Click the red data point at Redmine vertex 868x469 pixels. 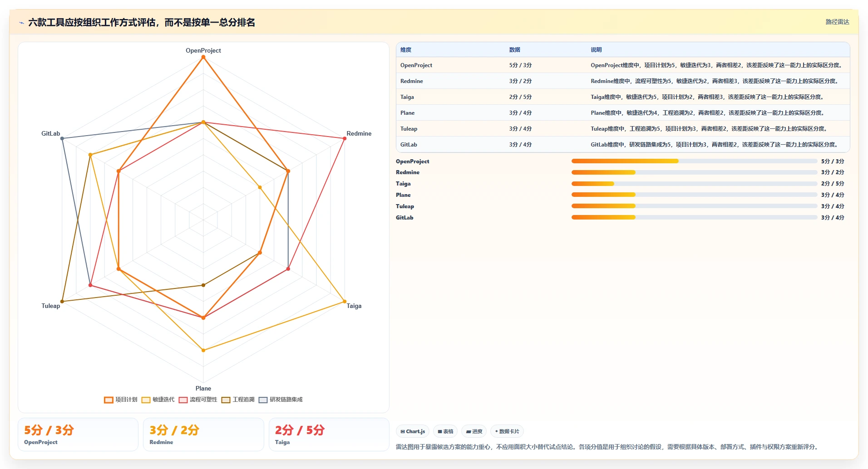click(x=345, y=138)
